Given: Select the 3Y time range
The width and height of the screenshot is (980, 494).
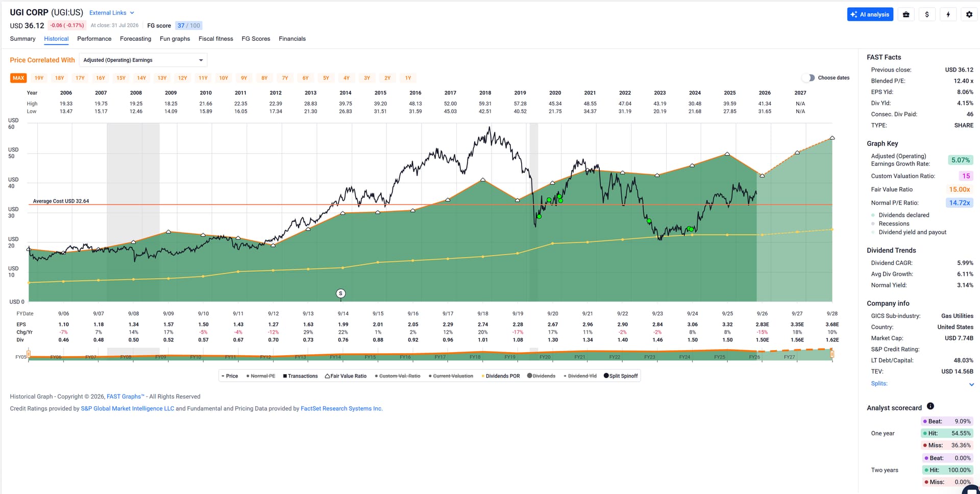Looking at the screenshot, I should pyautogui.click(x=367, y=78).
